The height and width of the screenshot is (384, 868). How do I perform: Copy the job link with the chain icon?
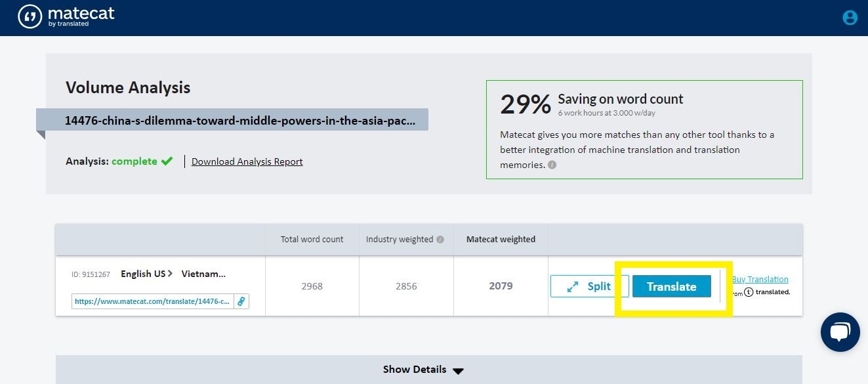(x=241, y=301)
